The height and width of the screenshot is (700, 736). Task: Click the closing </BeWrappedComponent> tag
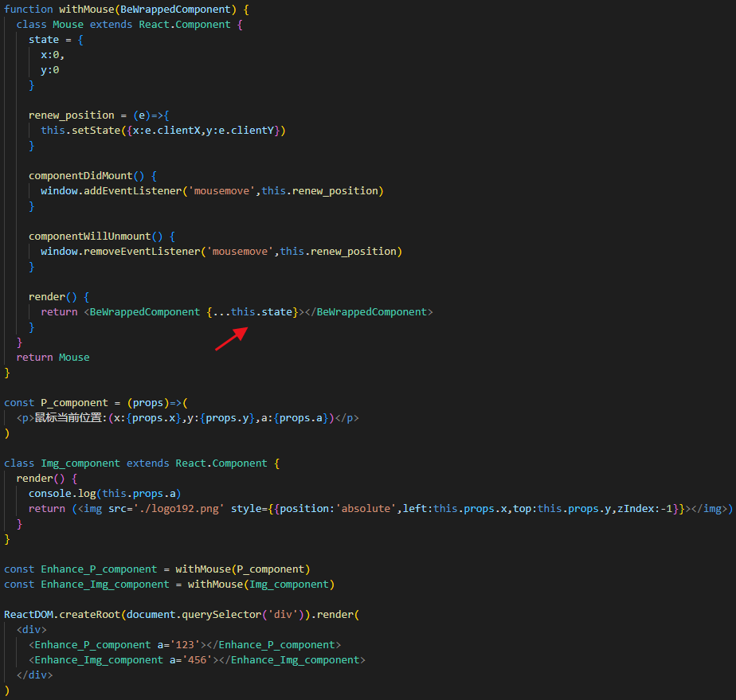pyautogui.click(x=369, y=312)
